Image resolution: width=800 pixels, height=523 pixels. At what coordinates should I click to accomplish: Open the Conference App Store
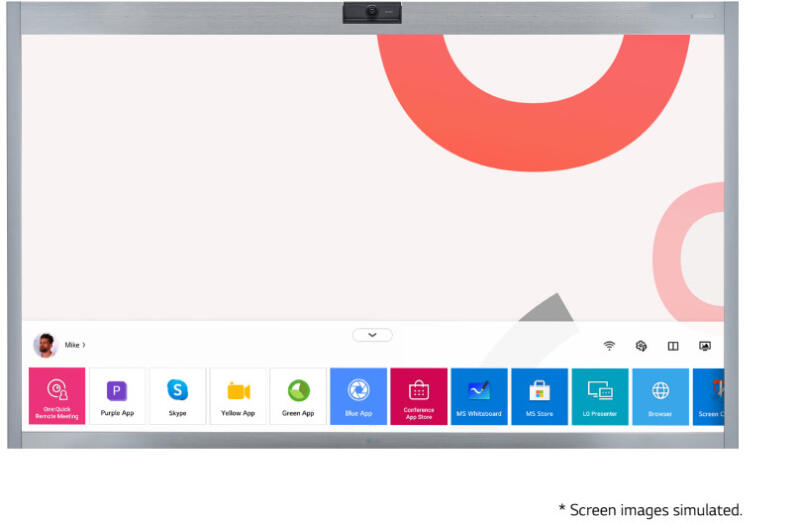[x=418, y=396]
